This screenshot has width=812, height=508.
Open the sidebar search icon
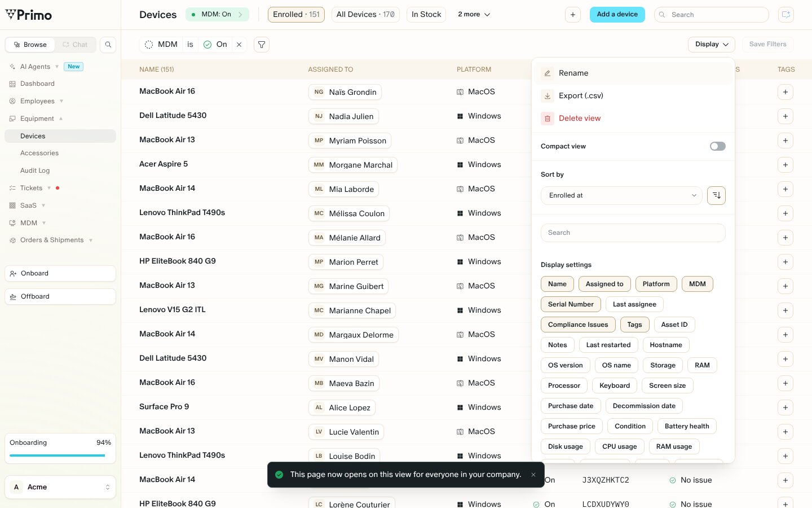pyautogui.click(x=108, y=45)
